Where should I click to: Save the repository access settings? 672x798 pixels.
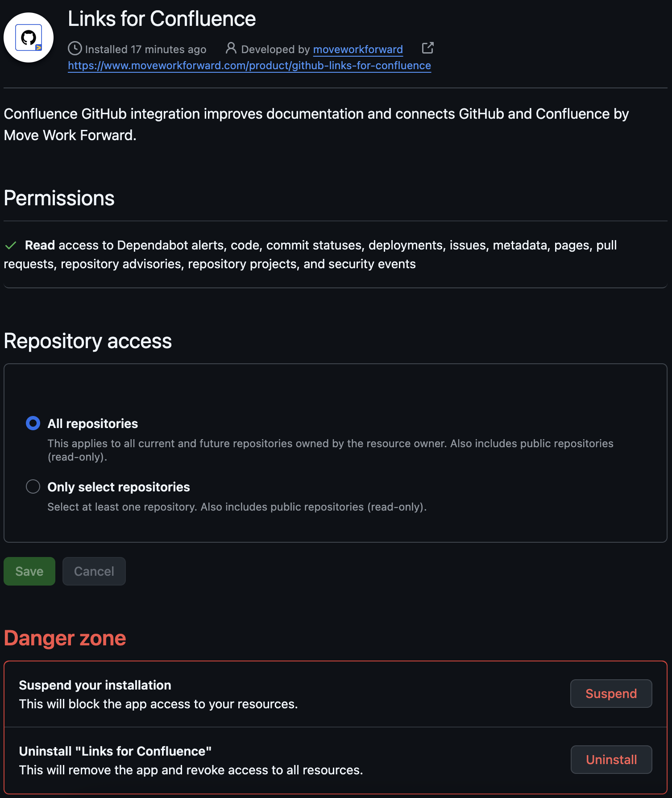coord(29,571)
